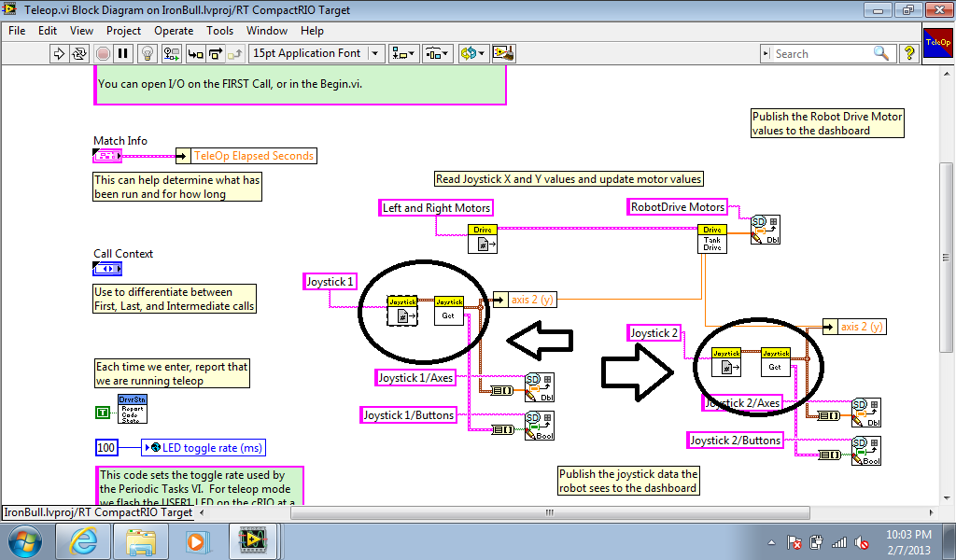Screen dimensions: 956x560
Task: Click the TeleOp VI icon pane
Action: [x=937, y=43]
